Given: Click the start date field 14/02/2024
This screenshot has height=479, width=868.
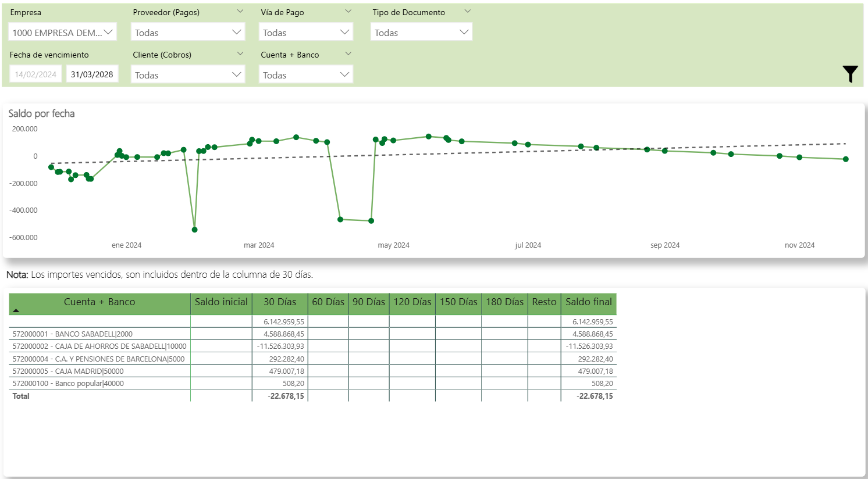Looking at the screenshot, I should (35, 74).
